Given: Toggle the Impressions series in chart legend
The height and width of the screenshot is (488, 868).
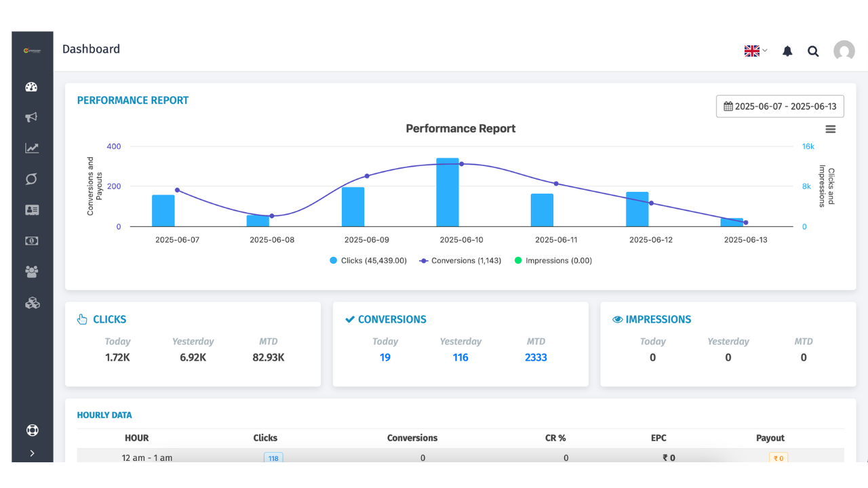Looking at the screenshot, I should pyautogui.click(x=553, y=260).
